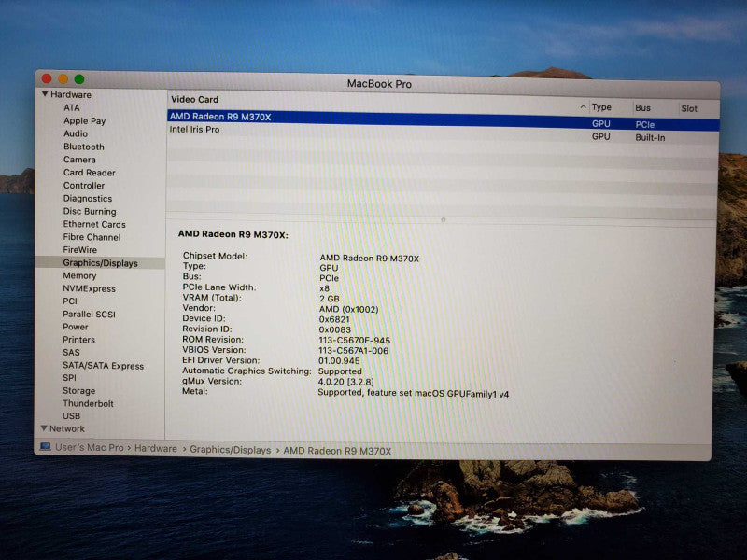Open Diagnostics hardware info
Viewport: 747px width, 560px height.
point(88,198)
